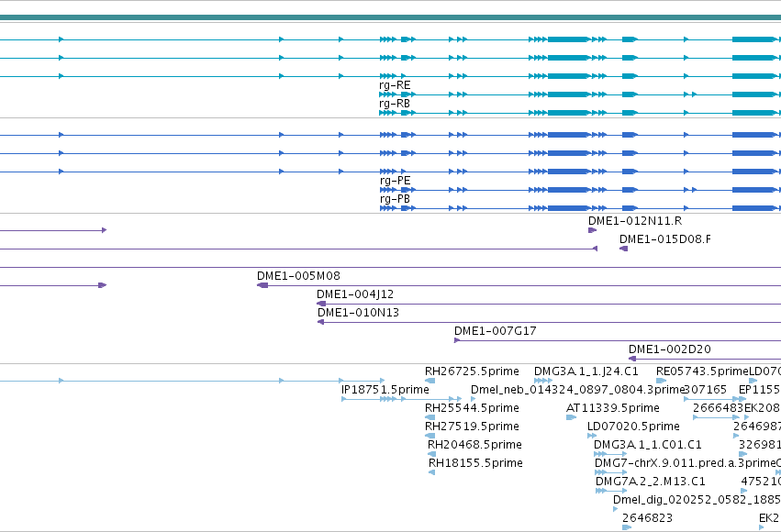781x532 pixels.
Task: Select the Dmel_neb_014324_0897_0804.3prime label
Action: [578, 390]
